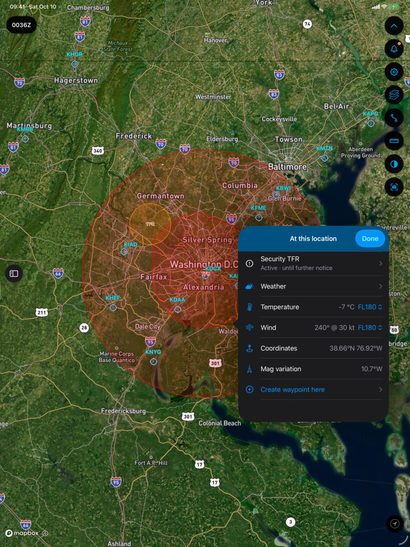Image resolution: width=410 pixels, height=547 pixels.
Task: Click the mapbox logo
Action: 22,533
